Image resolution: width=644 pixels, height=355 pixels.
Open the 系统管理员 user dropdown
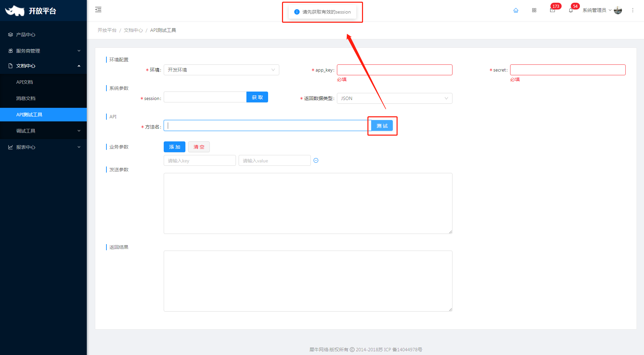(597, 10)
